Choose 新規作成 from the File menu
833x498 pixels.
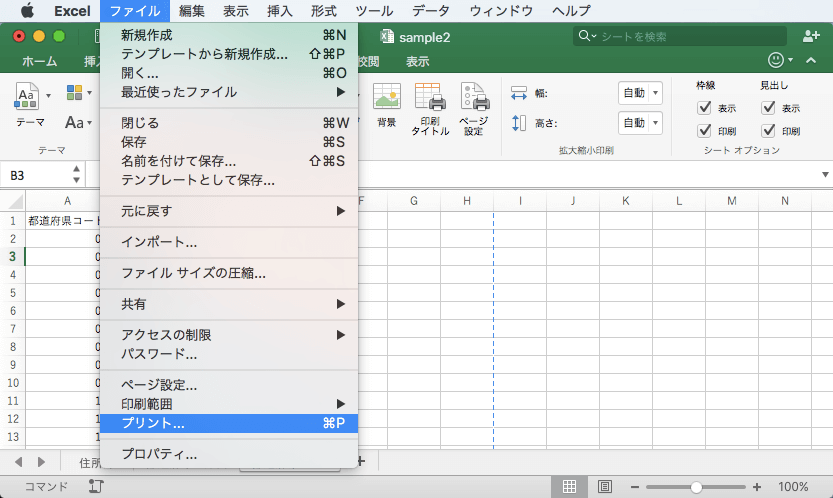point(229,35)
